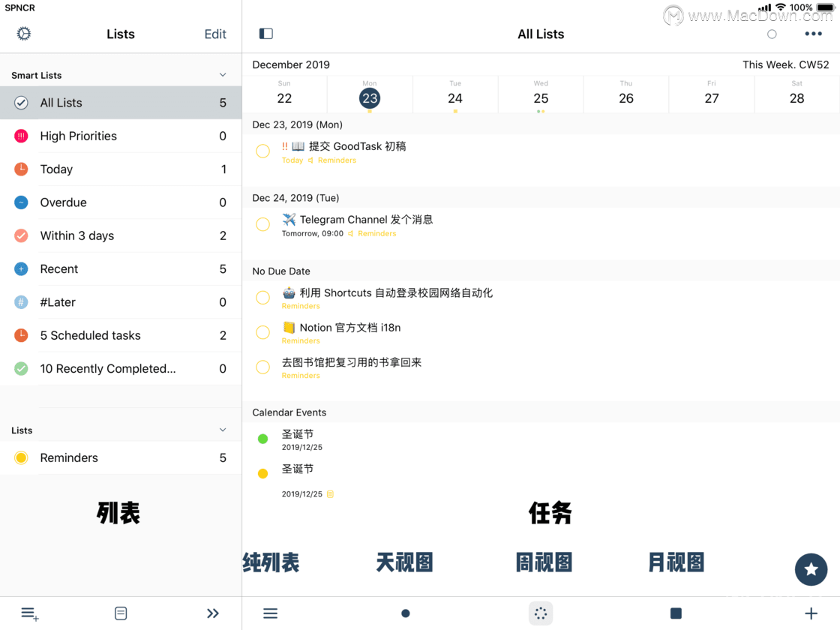Open the Today smart list row

[x=121, y=169]
